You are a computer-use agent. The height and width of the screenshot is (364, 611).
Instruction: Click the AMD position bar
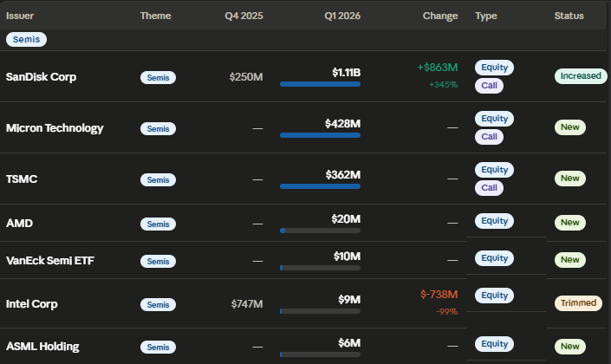tap(320, 231)
